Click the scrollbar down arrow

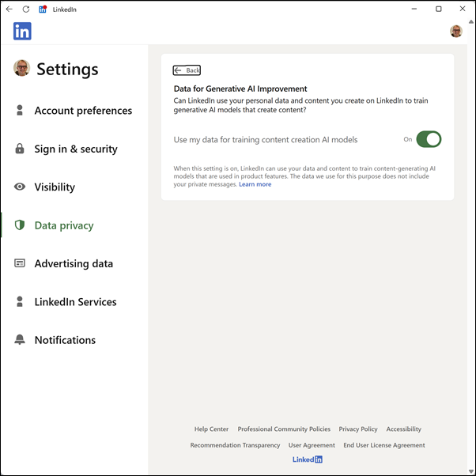471,471
